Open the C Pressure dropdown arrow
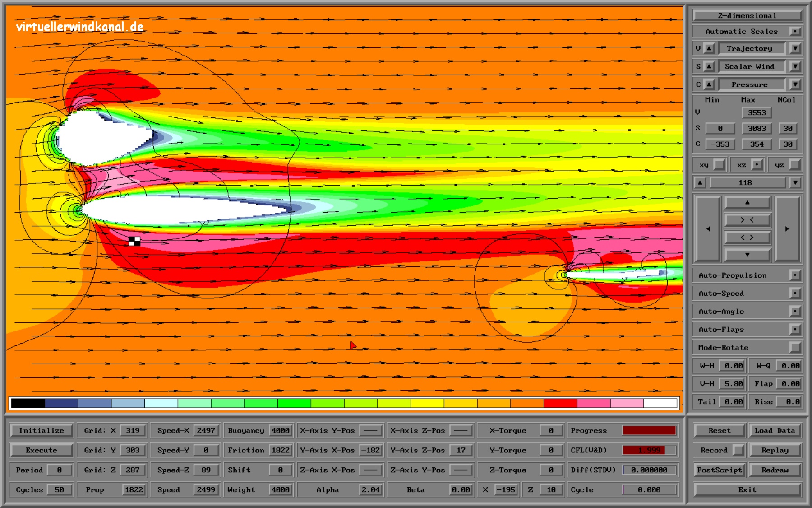The image size is (812, 508). tap(795, 84)
